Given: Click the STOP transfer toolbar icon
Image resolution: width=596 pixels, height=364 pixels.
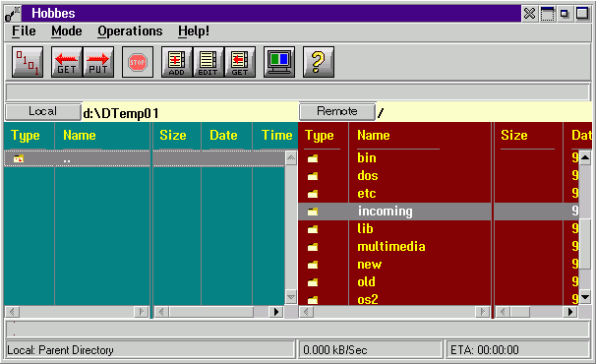Looking at the screenshot, I should pyautogui.click(x=138, y=62).
